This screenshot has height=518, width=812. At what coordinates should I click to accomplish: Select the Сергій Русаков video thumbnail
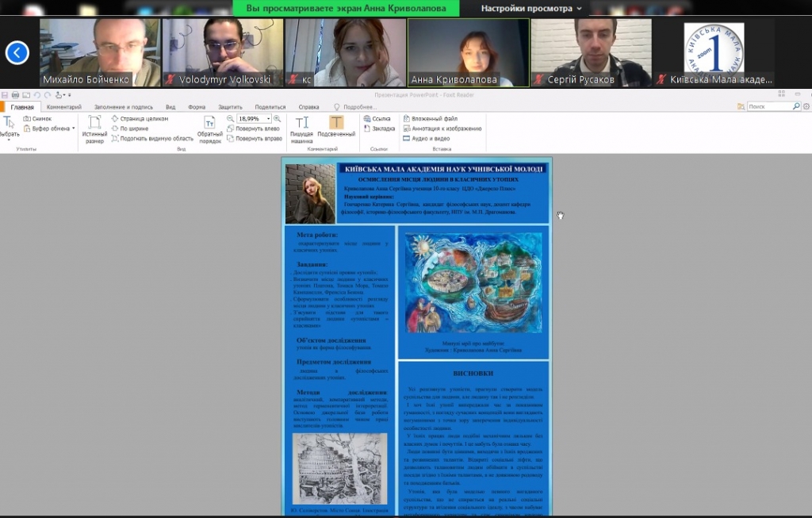coord(591,52)
